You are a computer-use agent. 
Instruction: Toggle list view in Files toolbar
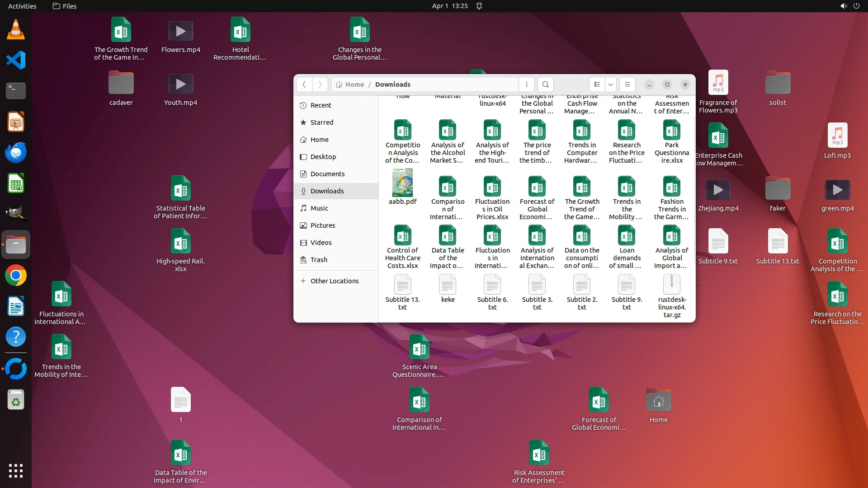tap(597, 84)
